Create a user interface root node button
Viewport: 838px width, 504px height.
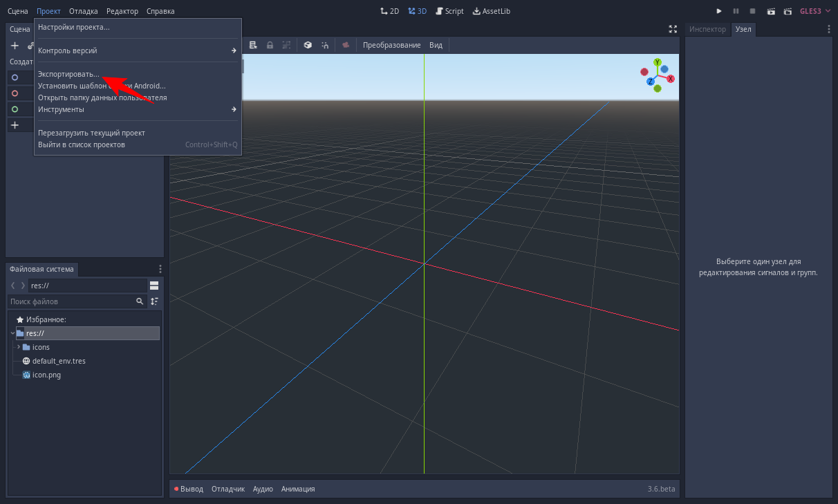tap(21, 109)
